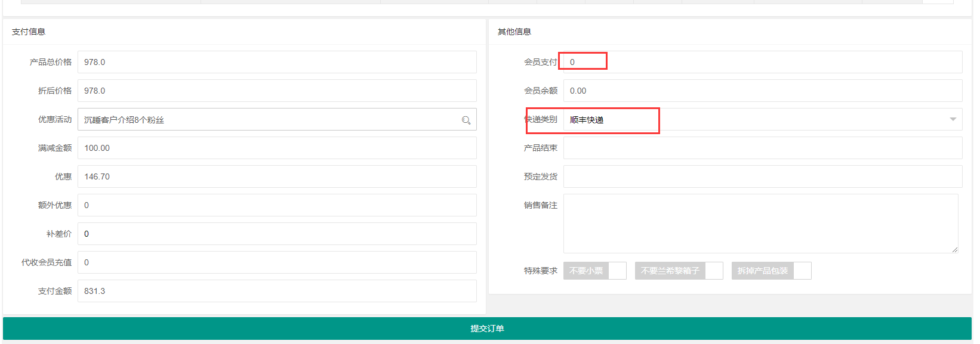Viewport: 980px width, 344px height.
Task: Submit the order with 提交订单 button
Action: click(487, 328)
